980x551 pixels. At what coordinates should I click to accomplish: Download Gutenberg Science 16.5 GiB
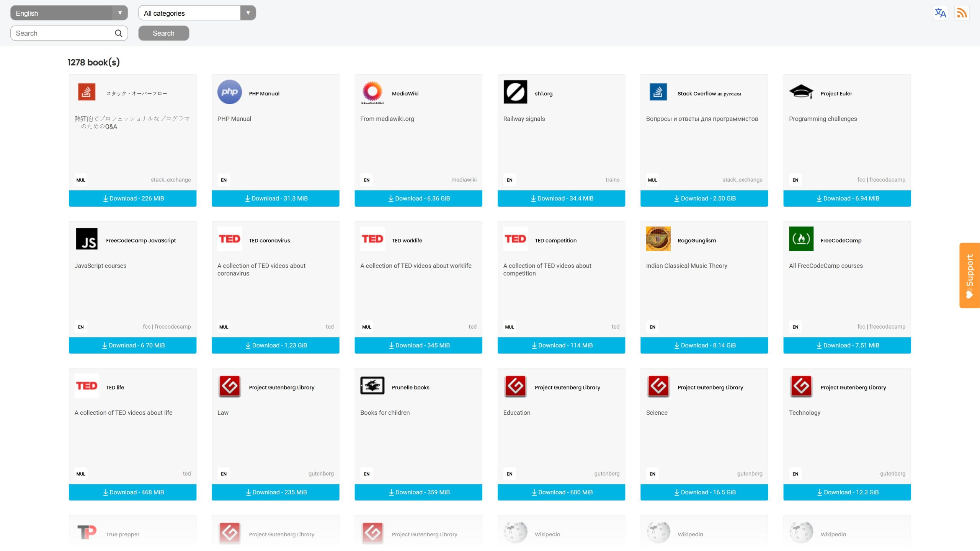(704, 492)
